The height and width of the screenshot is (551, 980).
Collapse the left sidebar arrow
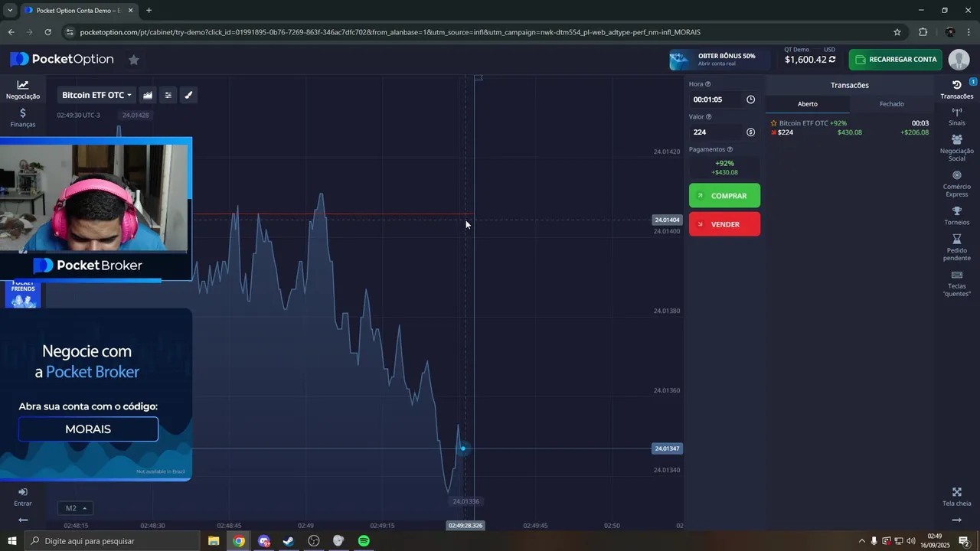(x=23, y=520)
